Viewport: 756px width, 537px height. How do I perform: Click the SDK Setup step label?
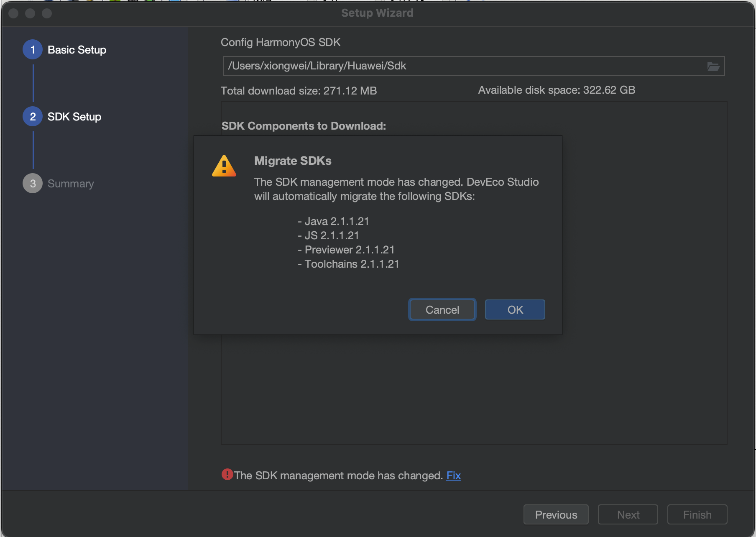(x=74, y=117)
